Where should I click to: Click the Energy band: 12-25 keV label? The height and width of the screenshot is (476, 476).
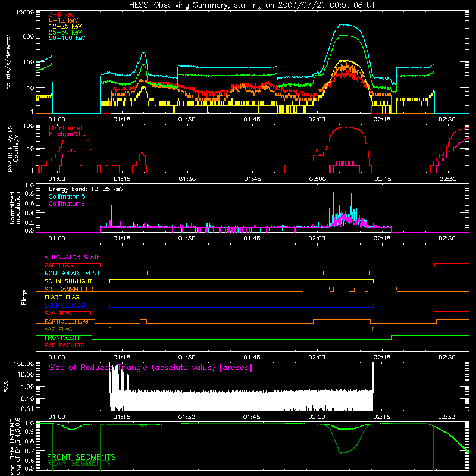pyautogui.click(x=86, y=189)
